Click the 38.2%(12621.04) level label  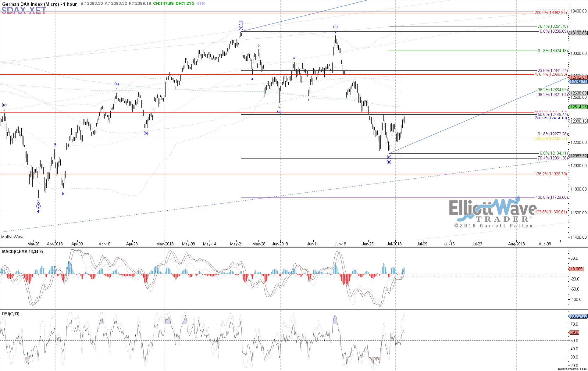[553, 95]
